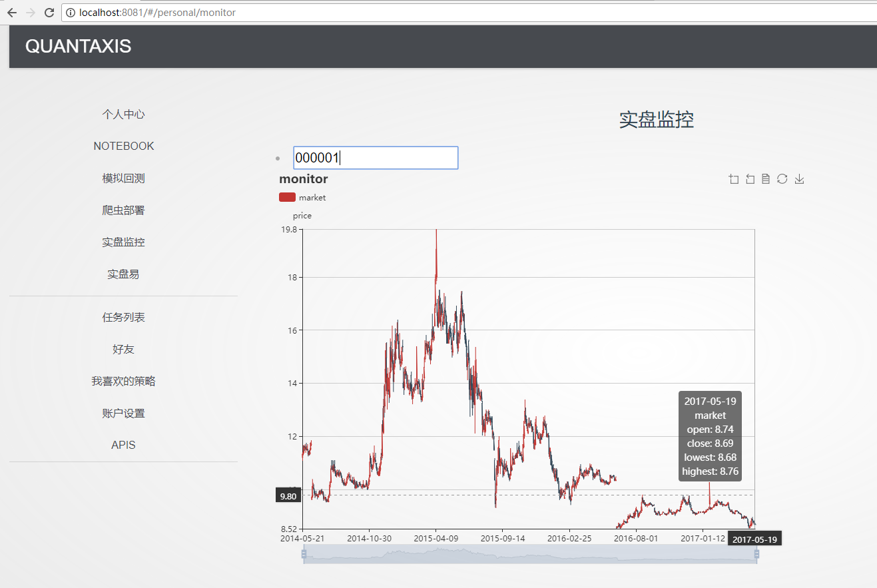Click the browser back arrow

pos(11,12)
